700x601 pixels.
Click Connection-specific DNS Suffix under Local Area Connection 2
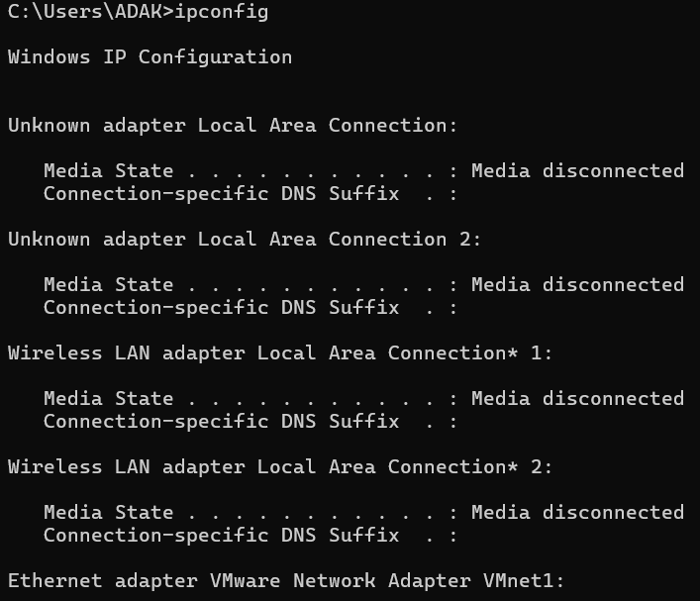pos(222,308)
